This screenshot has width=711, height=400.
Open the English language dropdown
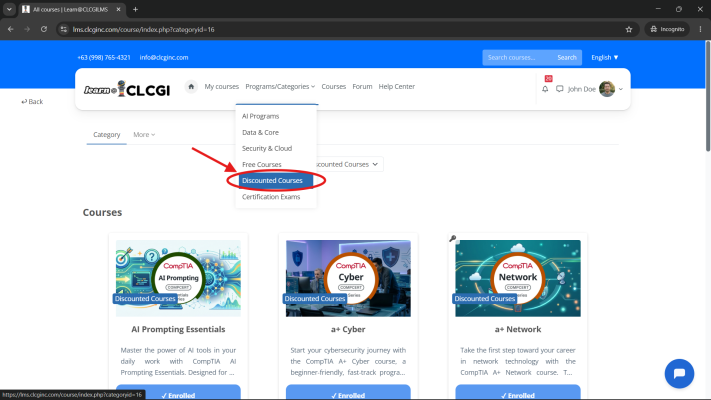604,58
